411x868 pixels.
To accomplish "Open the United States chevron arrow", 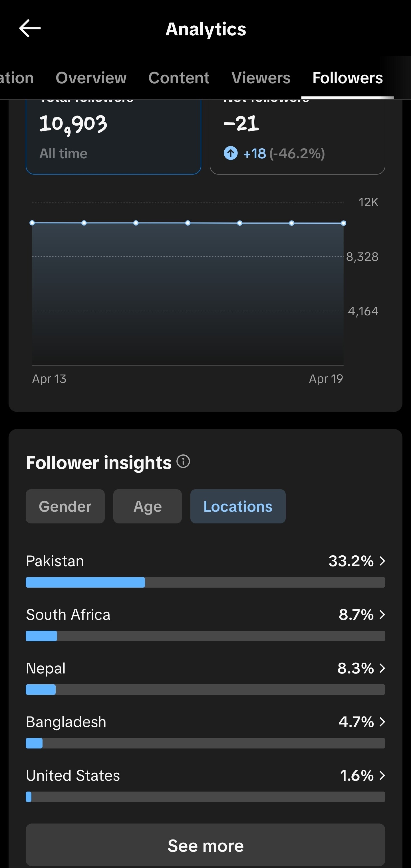I will (x=382, y=775).
